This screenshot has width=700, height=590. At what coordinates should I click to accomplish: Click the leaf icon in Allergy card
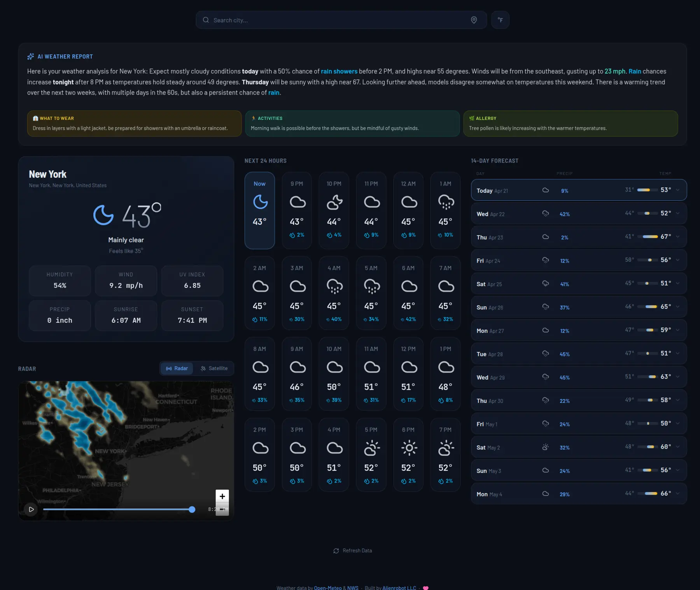[472, 118]
